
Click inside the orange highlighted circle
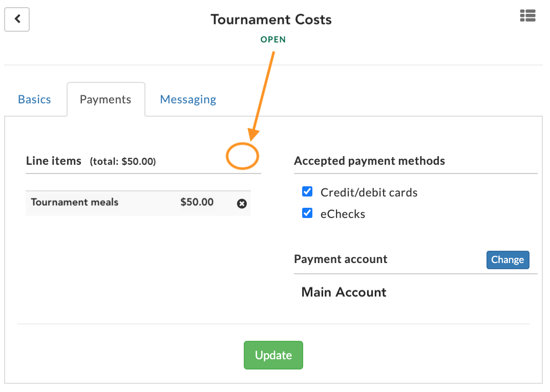tap(242, 156)
